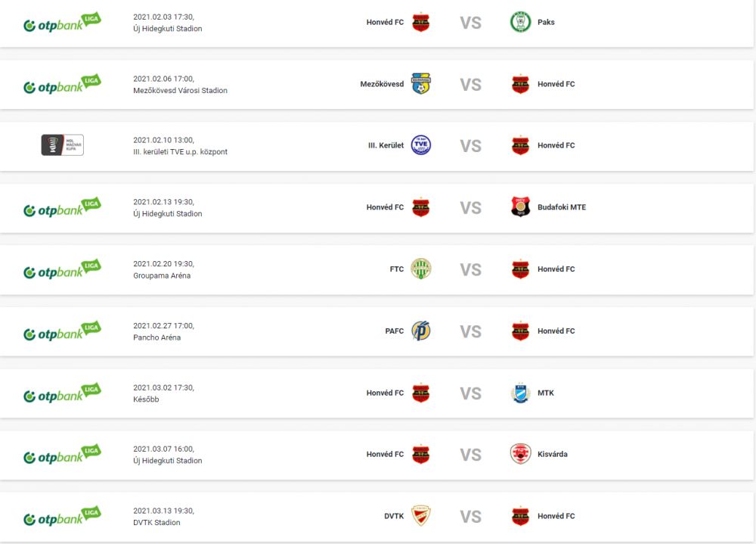Click the III. Kerület TVE crest
The width and height of the screenshot is (756, 544).
click(421, 145)
